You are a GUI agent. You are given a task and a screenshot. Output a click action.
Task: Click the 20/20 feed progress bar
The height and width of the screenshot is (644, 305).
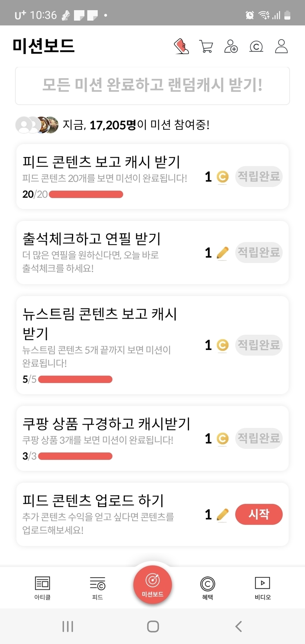pos(86,194)
